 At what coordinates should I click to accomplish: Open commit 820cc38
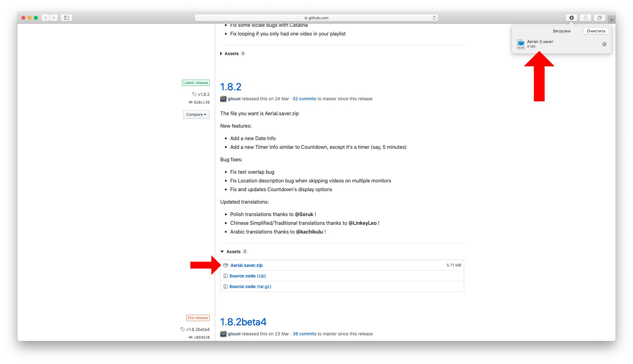click(202, 102)
